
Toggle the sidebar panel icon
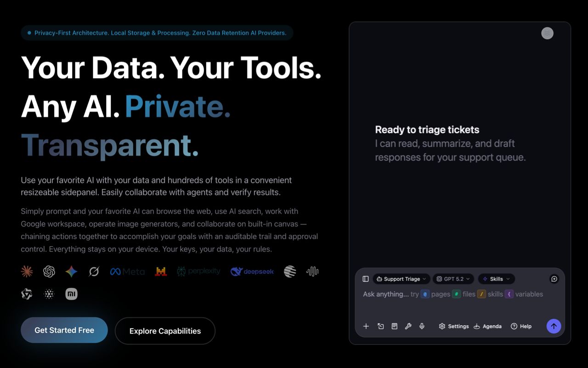(x=366, y=279)
